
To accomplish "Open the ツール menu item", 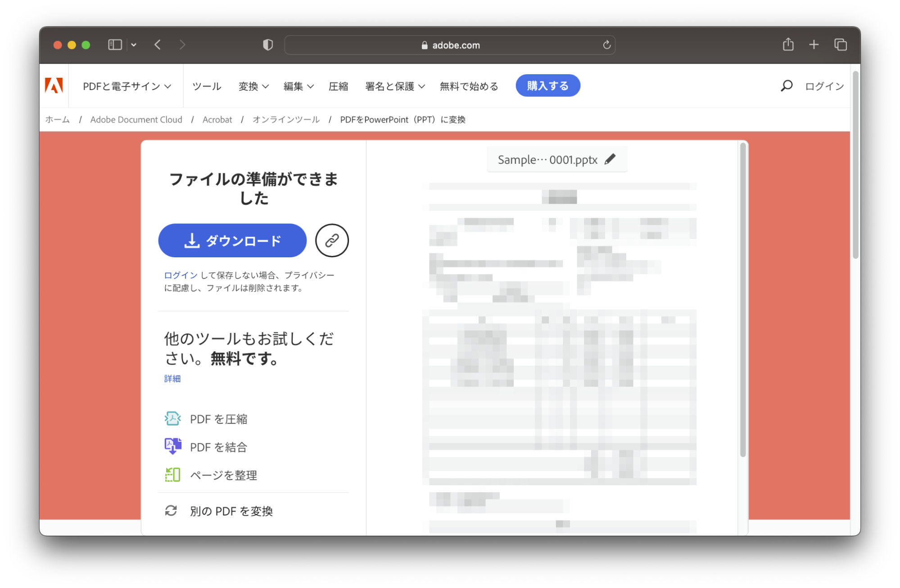I will coord(207,86).
